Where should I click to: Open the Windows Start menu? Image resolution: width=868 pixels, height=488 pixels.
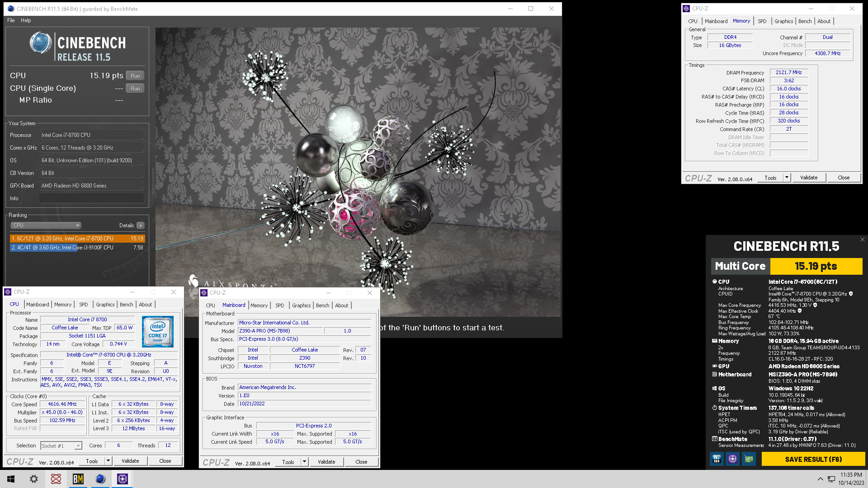(11, 479)
